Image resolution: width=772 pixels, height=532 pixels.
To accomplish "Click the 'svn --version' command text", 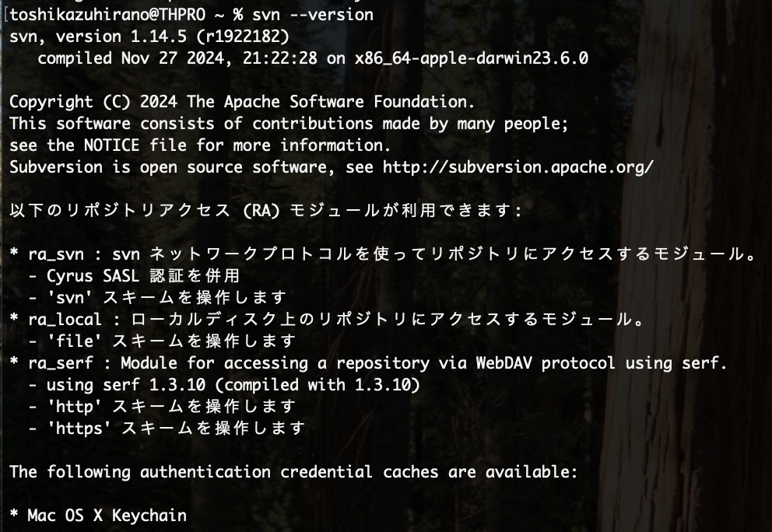I will [313, 15].
